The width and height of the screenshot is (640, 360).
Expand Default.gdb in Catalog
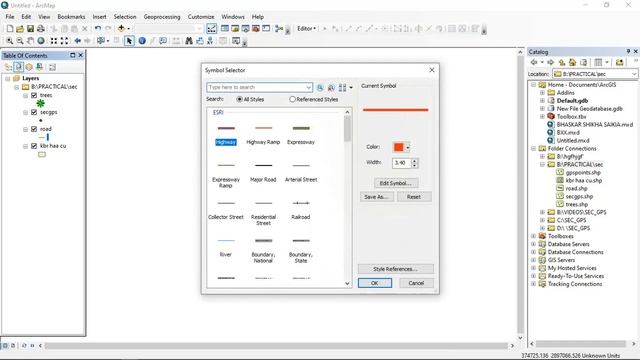tap(542, 101)
